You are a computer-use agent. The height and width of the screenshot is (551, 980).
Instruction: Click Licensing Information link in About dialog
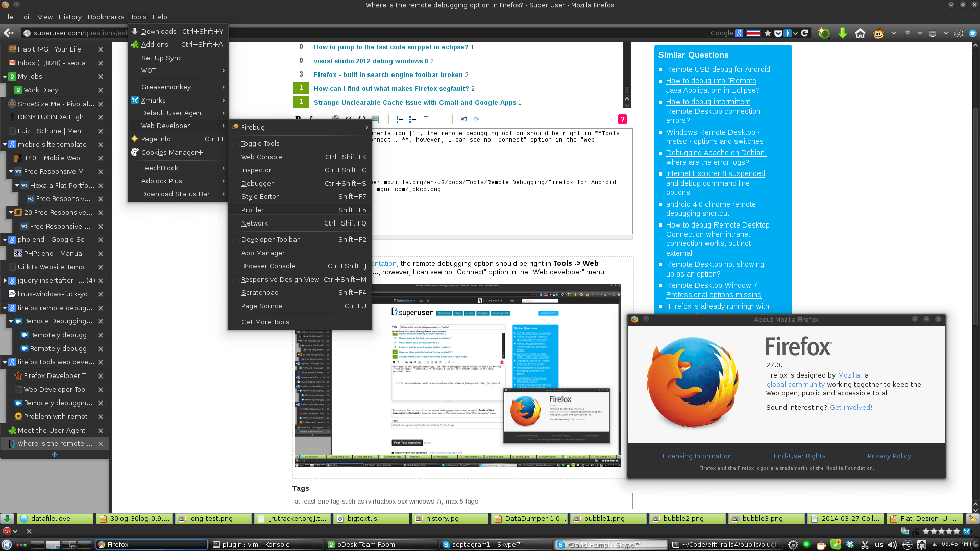tap(697, 456)
